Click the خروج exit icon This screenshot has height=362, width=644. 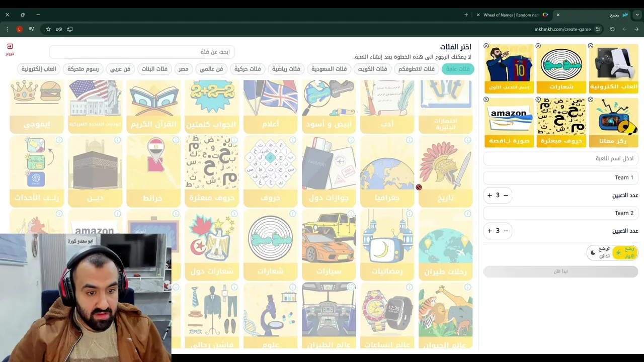coord(10,49)
